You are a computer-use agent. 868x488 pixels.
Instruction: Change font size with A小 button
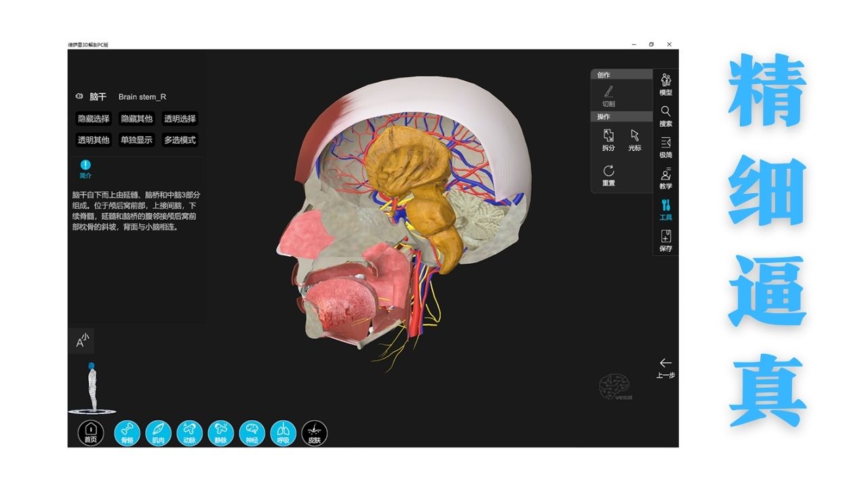(x=82, y=341)
